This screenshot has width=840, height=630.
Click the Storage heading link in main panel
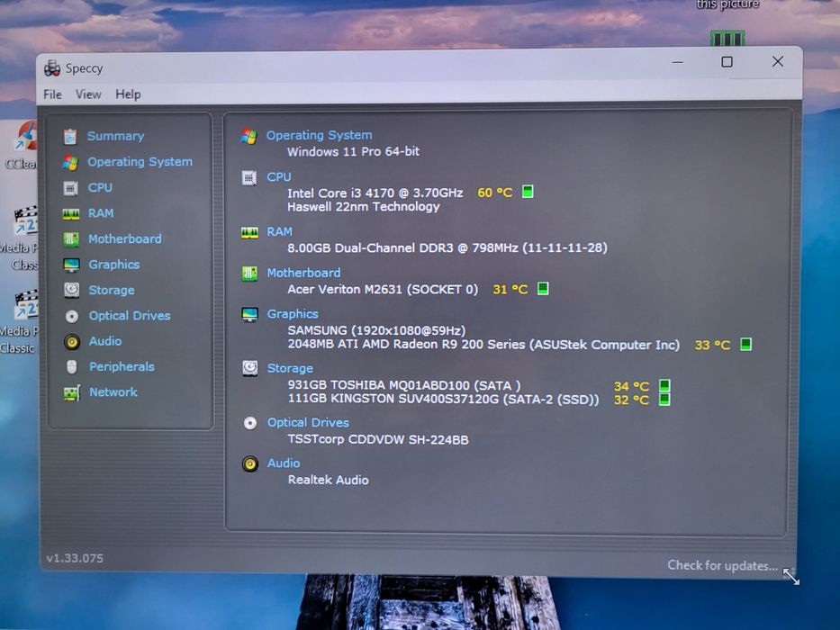tap(290, 368)
